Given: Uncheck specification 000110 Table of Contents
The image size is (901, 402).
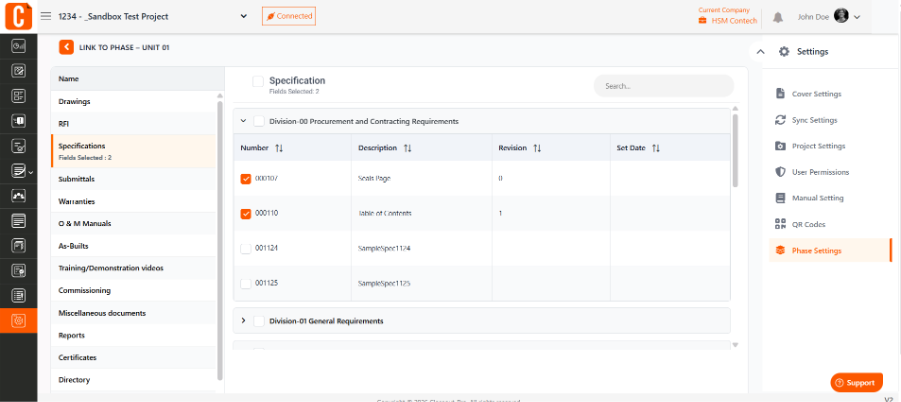Looking at the screenshot, I should [x=245, y=214].
